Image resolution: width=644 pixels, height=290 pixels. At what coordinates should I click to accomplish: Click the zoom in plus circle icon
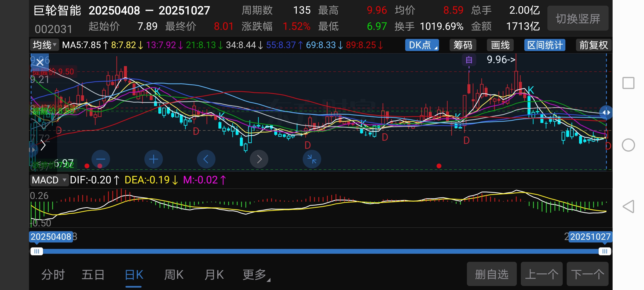pyautogui.click(x=153, y=159)
